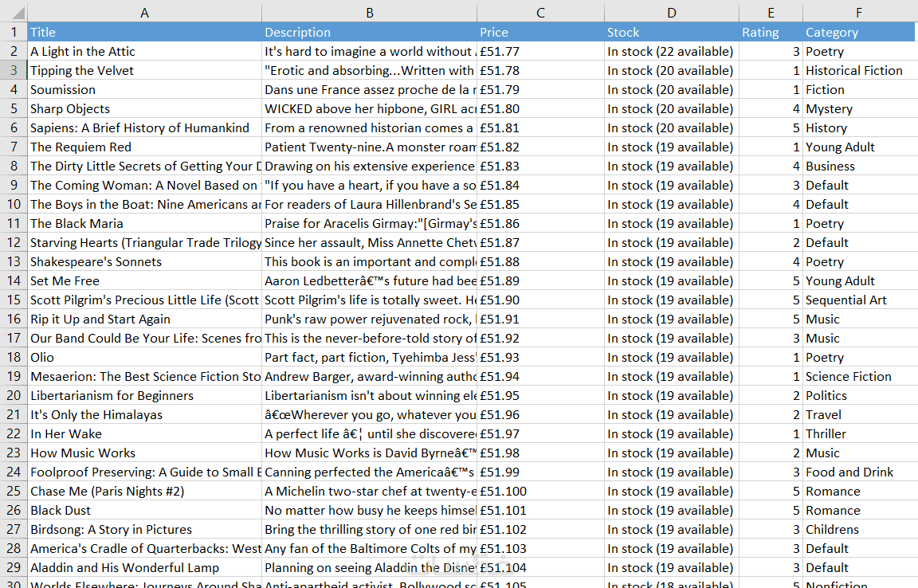The height and width of the screenshot is (588, 918).
Task: Select price cell £51.77
Action: (540, 52)
